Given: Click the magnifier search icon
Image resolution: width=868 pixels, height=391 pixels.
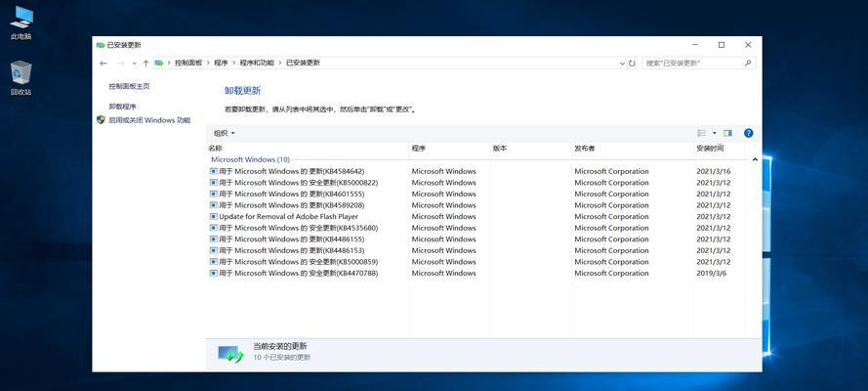Looking at the screenshot, I should [748, 64].
